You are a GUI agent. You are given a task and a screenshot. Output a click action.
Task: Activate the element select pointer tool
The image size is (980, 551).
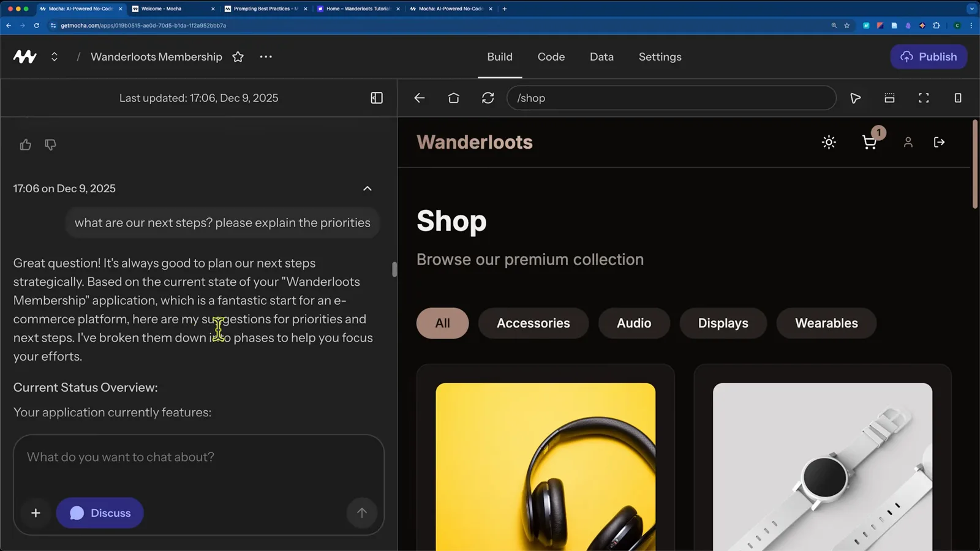pyautogui.click(x=856, y=98)
